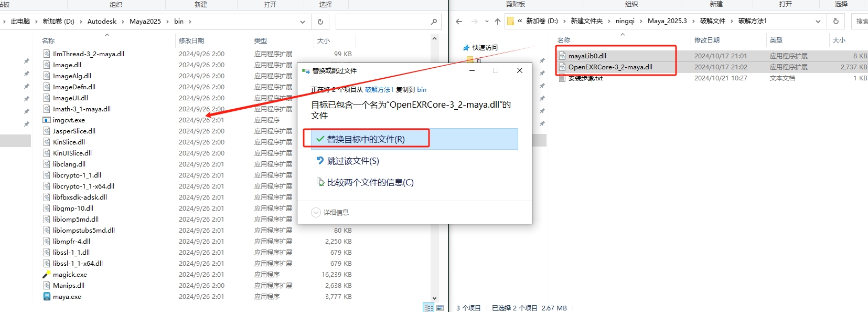Select mayaLib0.dll in the right window
This screenshot has height=312, width=868.
(587, 56)
